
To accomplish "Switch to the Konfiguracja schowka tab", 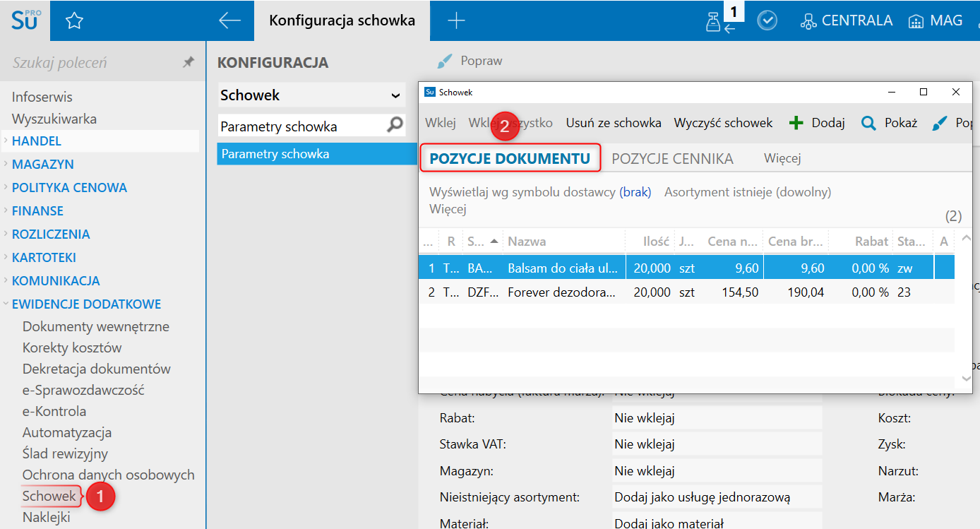I will 342,21.
